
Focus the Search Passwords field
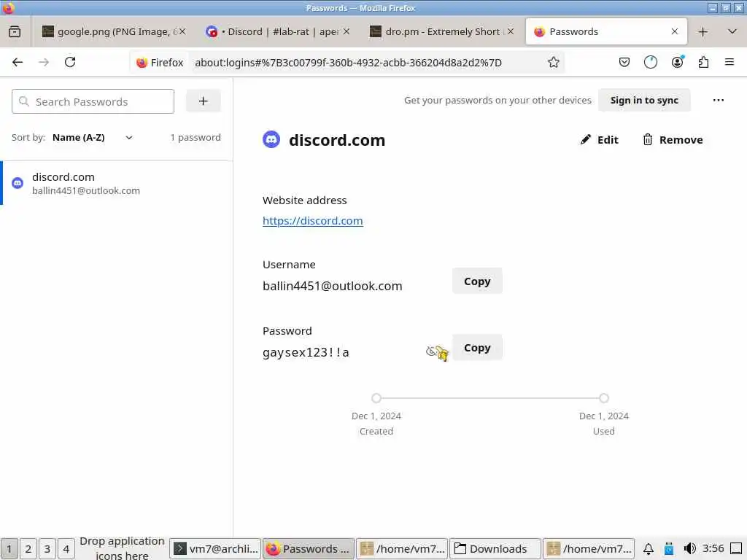93,101
